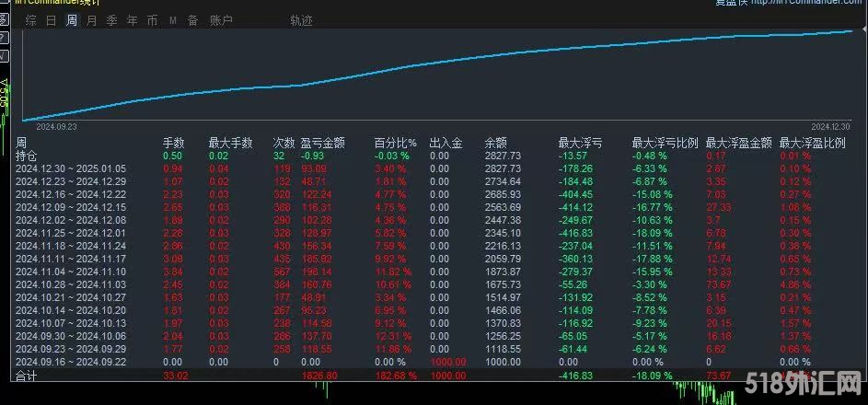Open the 轨迹 track tab
868x405 pixels.
[302, 21]
